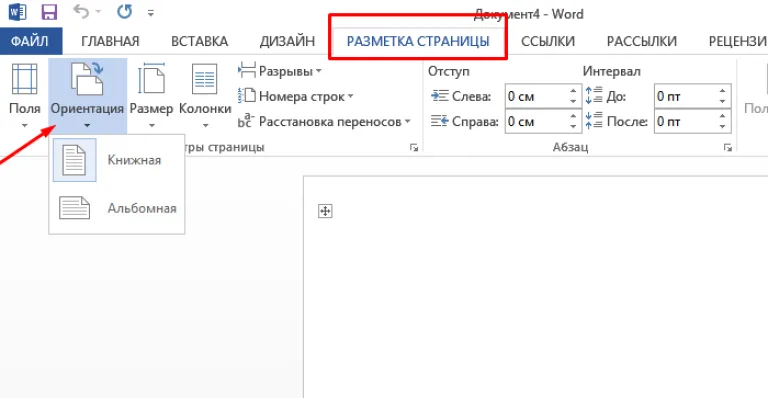Switch to the ДИЗАЙН tab
This screenshot has height=398, width=768.
tap(287, 42)
